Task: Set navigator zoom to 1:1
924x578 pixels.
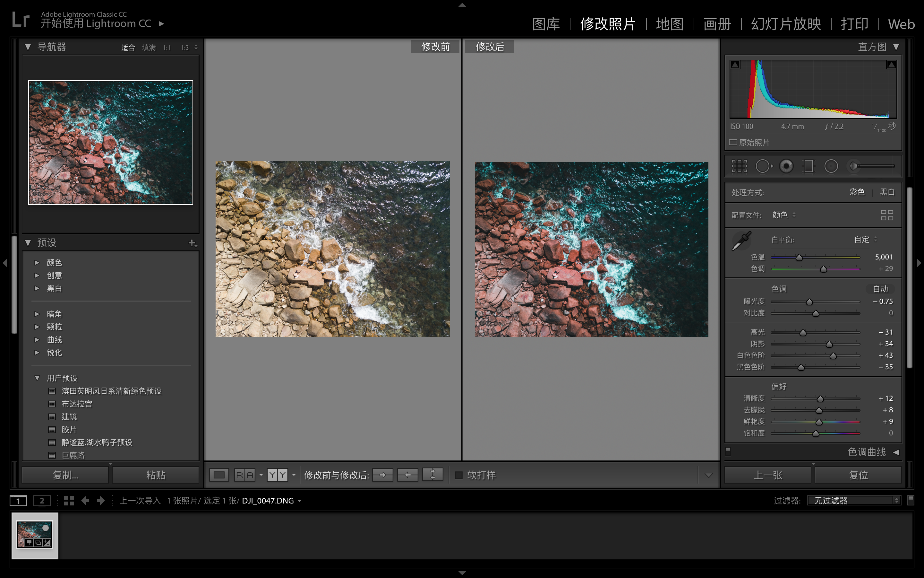Action: pos(167,48)
